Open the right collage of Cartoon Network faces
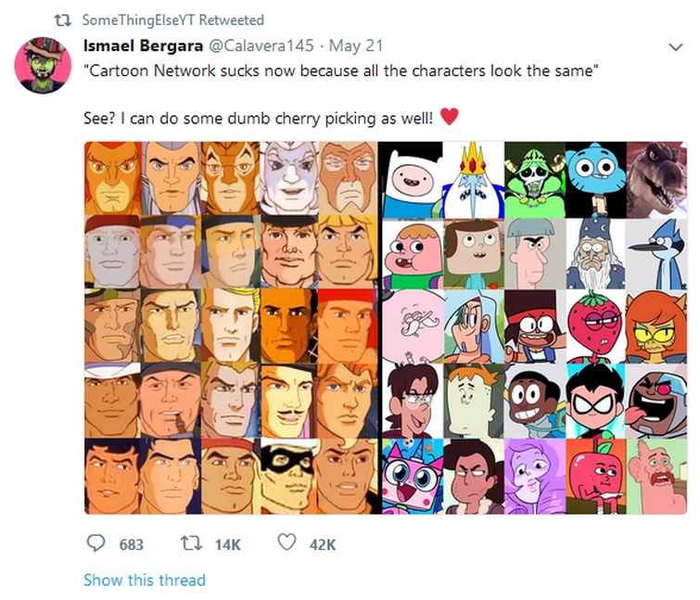Viewport: 700px width, 600px height. pos(535,327)
